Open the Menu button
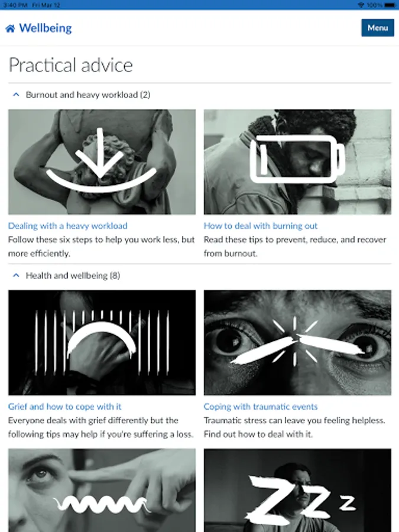 pos(378,28)
